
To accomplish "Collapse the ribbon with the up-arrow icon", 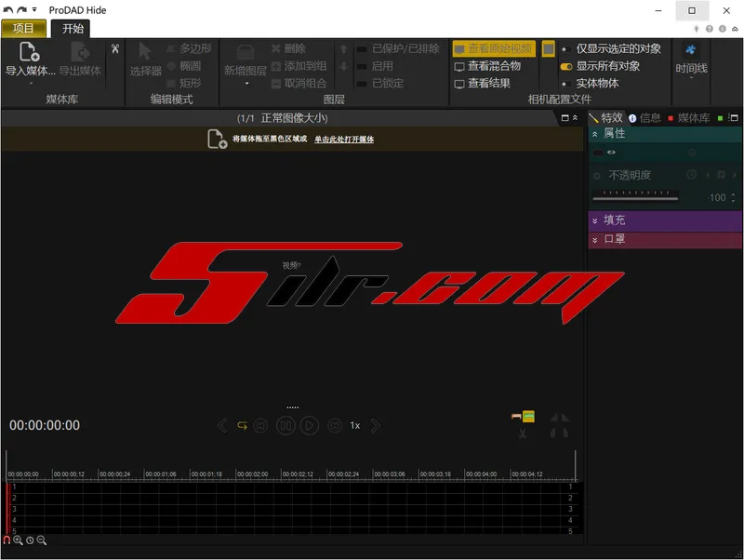I will 735,29.
